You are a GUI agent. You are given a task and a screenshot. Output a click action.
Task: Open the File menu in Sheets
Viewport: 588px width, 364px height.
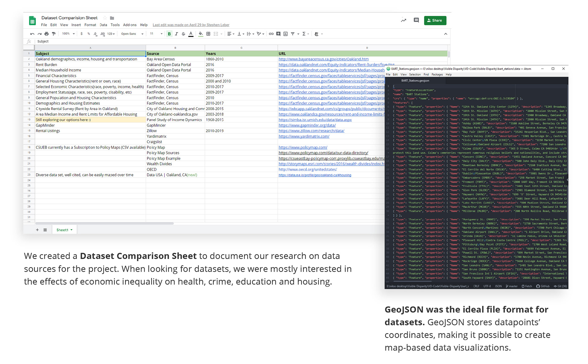click(x=44, y=25)
